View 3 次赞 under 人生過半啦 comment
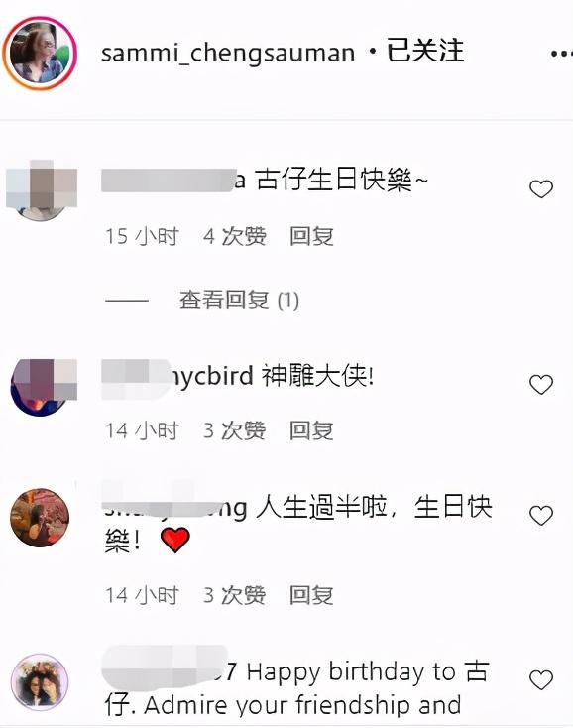The image size is (573, 728). [x=235, y=595]
